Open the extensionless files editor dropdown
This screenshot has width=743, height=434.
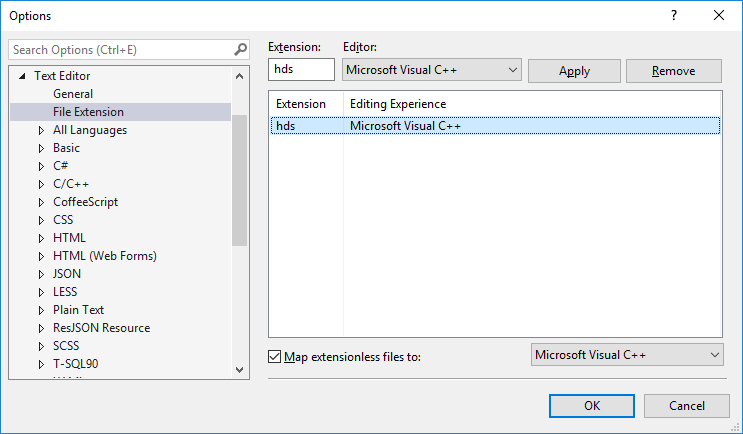click(x=626, y=355)
